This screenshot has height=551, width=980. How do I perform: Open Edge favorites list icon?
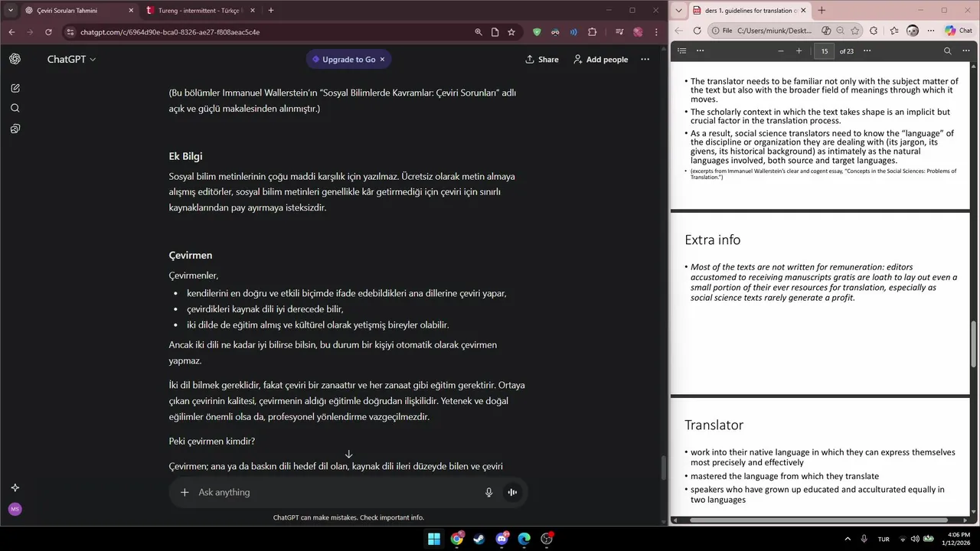tap(893, 31)
